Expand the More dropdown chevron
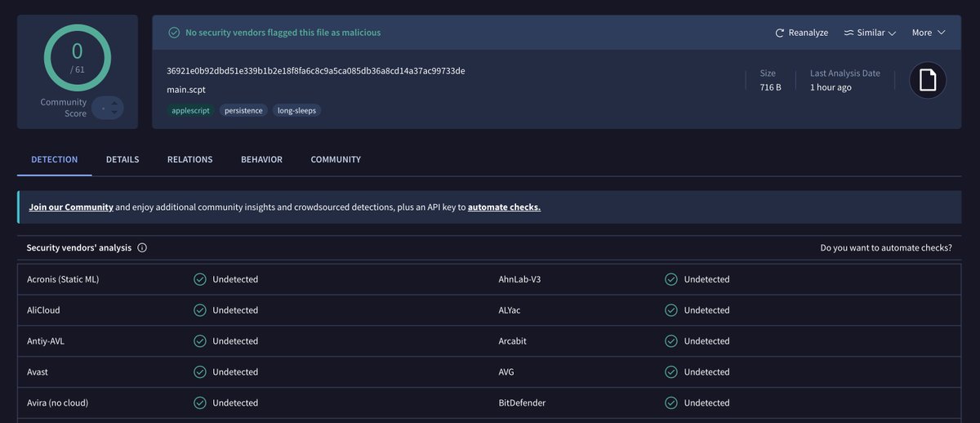The image size is (980, 423). (941, 33)
